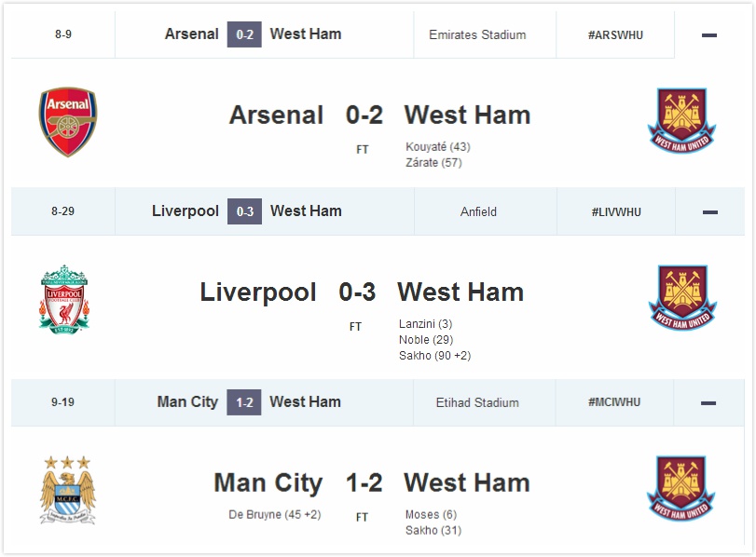756x557 pixels.
Task: Open the #MCIWHU hashtag link
Action: pyautogui.click(x=614, y=402)
